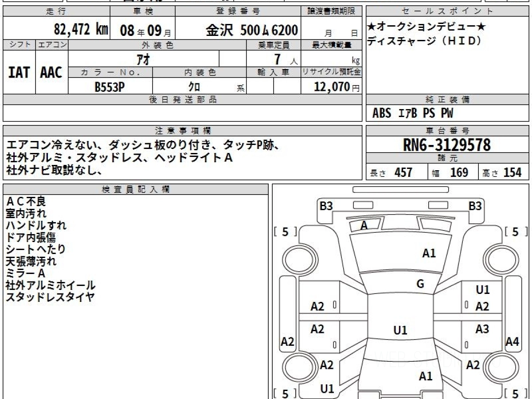Select exterior color value アオ
532x399 pixels.
coord(144,59)
